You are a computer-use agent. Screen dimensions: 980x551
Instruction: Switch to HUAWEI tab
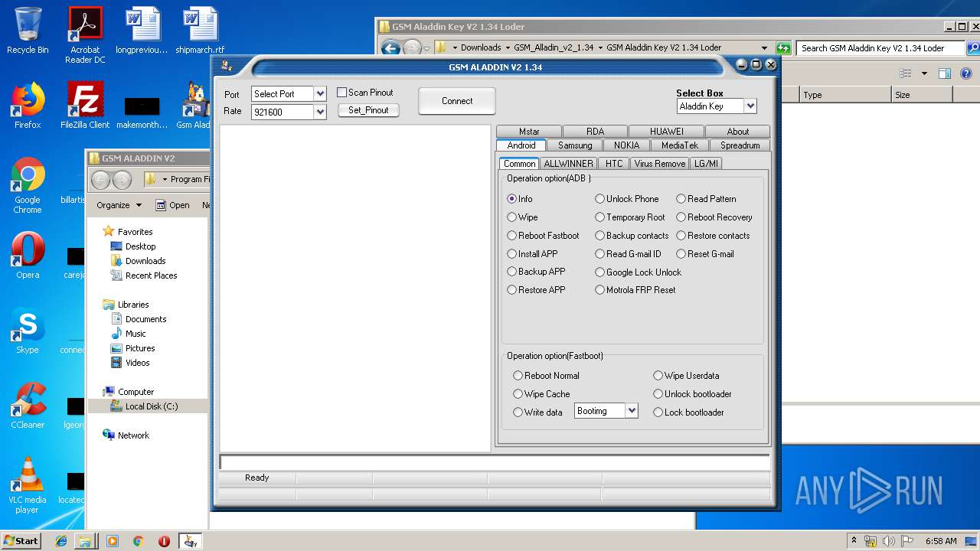coord(667,132)
